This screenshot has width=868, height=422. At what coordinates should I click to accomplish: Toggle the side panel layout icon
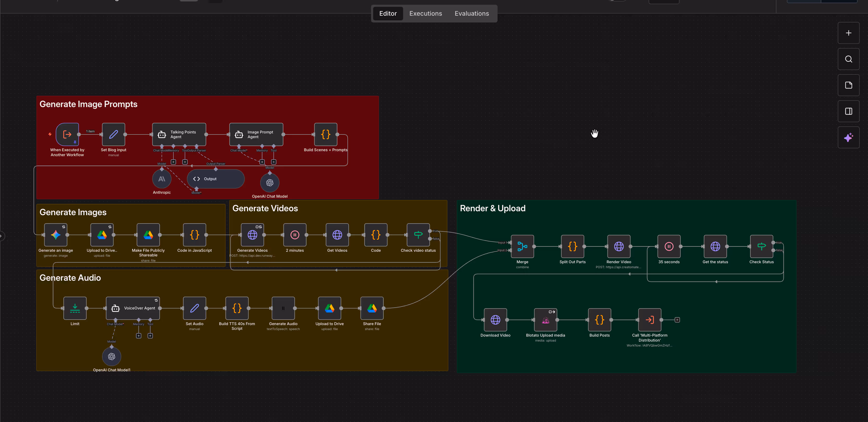tap(848, 111)
